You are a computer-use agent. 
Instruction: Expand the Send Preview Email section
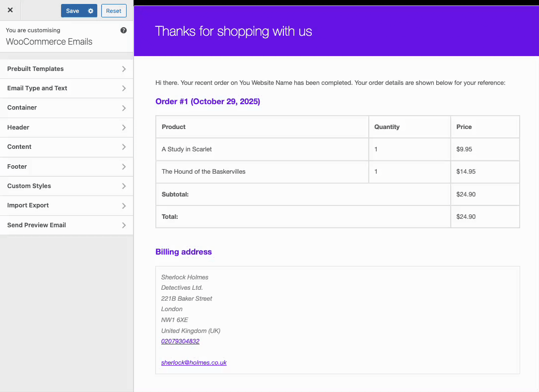[x=67, y=225]
